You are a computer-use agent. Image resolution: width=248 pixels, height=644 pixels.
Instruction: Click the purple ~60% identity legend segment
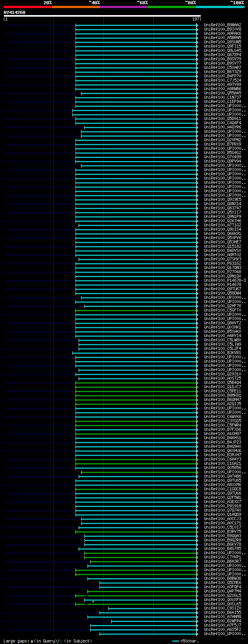pos(124,7)
